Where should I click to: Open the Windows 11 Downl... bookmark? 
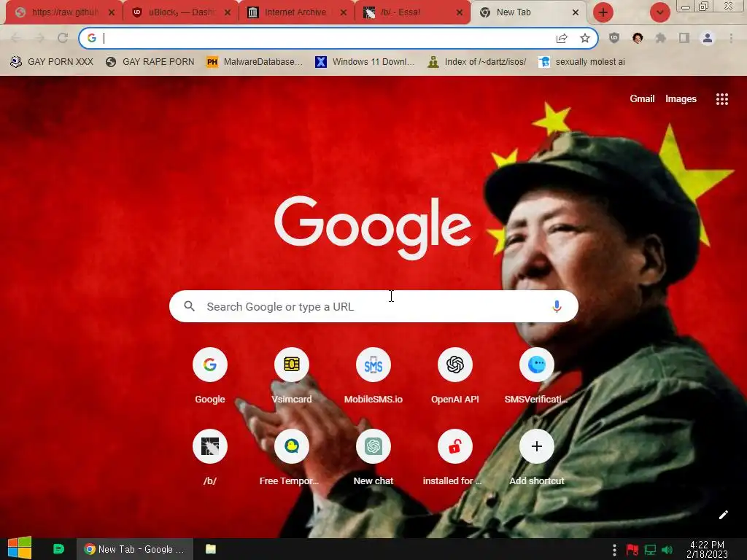365,62
